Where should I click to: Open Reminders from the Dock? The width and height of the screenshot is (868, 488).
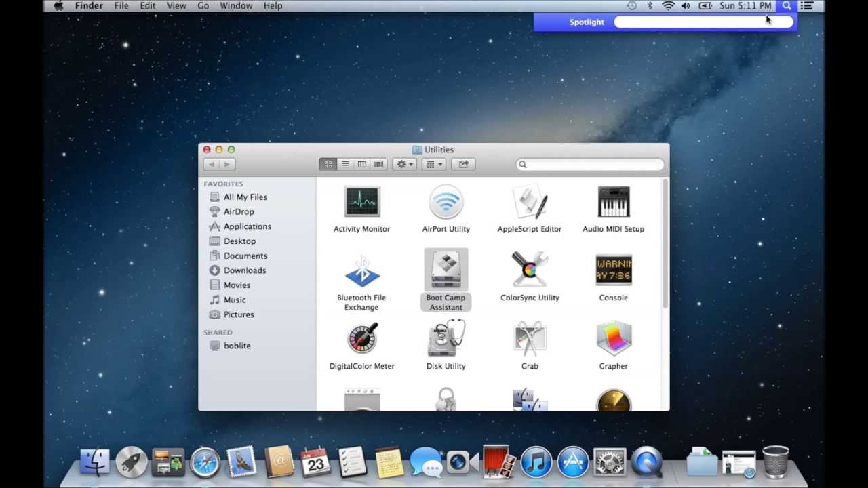352,462
